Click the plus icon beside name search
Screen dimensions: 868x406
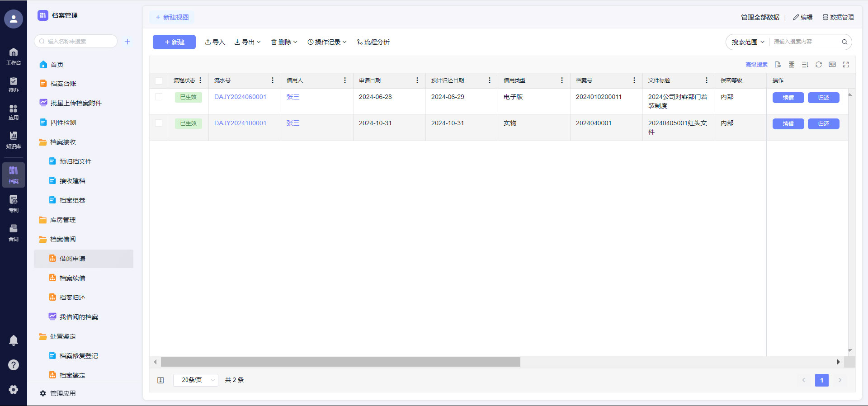click(x=127, y=42)
